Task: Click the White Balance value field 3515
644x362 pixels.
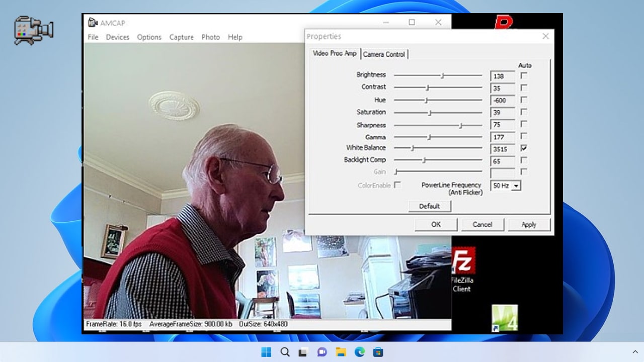Action: pyautogui.click(x=503, y=149)
